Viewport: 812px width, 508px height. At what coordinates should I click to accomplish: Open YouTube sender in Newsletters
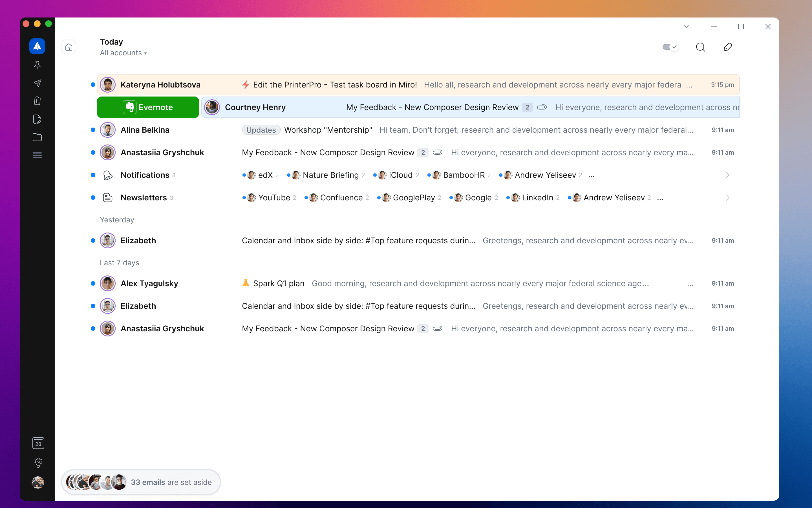270,198
